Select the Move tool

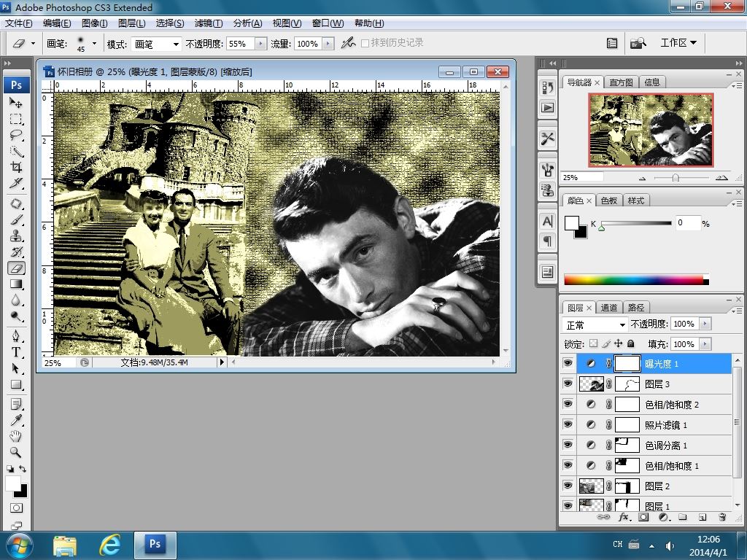pyautogui.click(x=16, y=103)
